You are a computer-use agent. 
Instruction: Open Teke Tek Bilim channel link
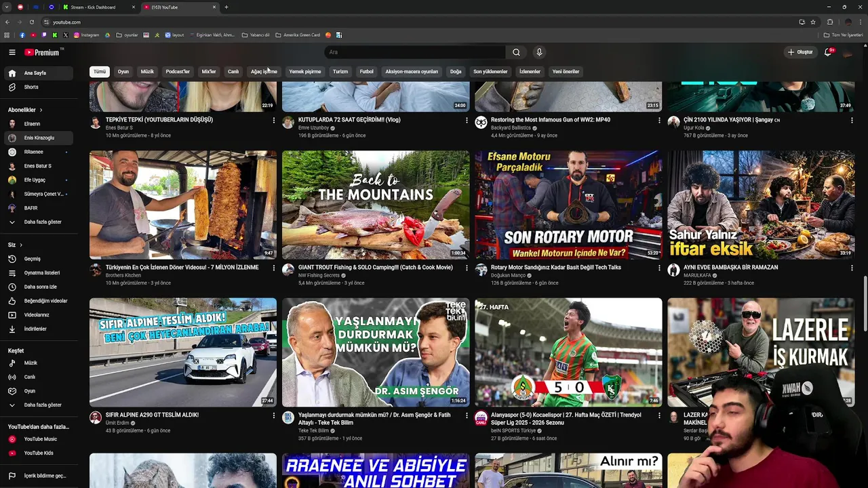tap(313, 430)
